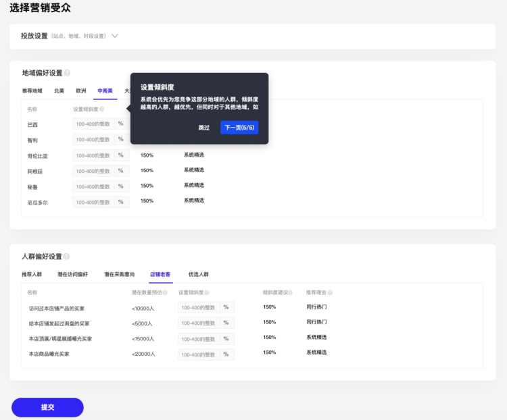Click the 巴西 tilt percentage input field
The image size is (507, 420).
coord(93,124)
